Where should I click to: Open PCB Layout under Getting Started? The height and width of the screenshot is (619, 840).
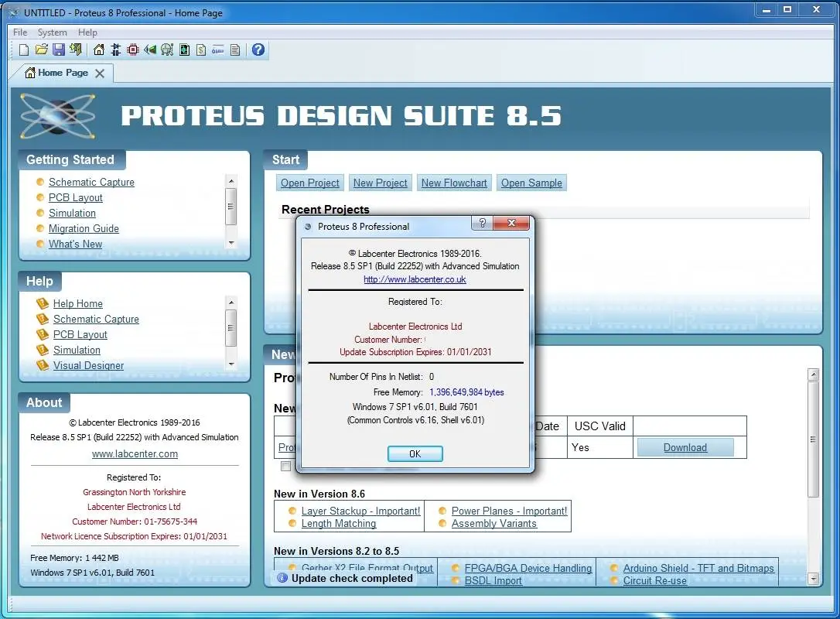[76, 198]
